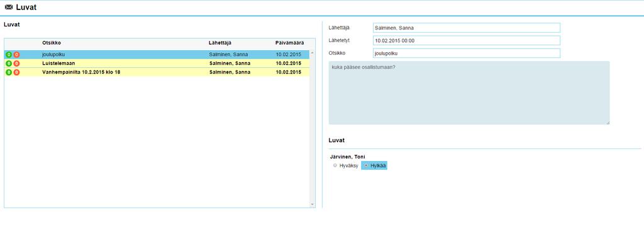The height and width of the screenshot is (239, 644).
Task: Sort list by Päivämäärä column header
Action: click(x=289, y=43)
